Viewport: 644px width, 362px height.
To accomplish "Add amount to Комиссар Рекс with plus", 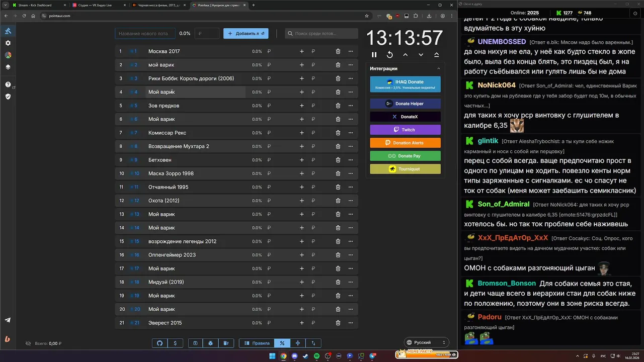I will point(302,133).
